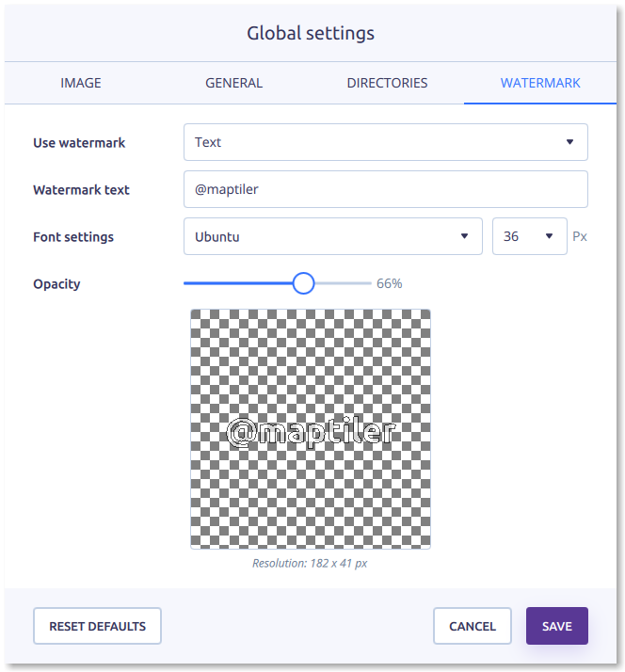Select the DIRECTORIES tab
Viewport: 625px width, 672px height.
click(387, 83)
